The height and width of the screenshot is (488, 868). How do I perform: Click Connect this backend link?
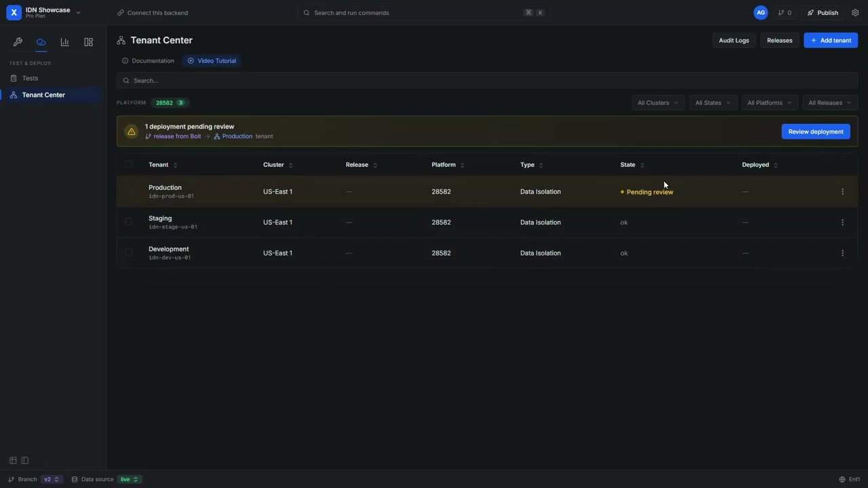pyautogui.click(x=153, y=13)
